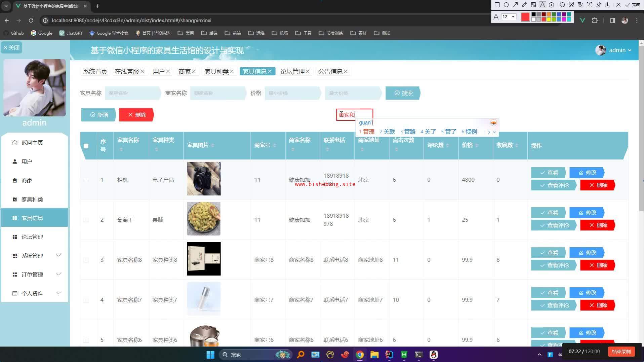Click the 新增 button
644x362 pixels.
[99, 115]
